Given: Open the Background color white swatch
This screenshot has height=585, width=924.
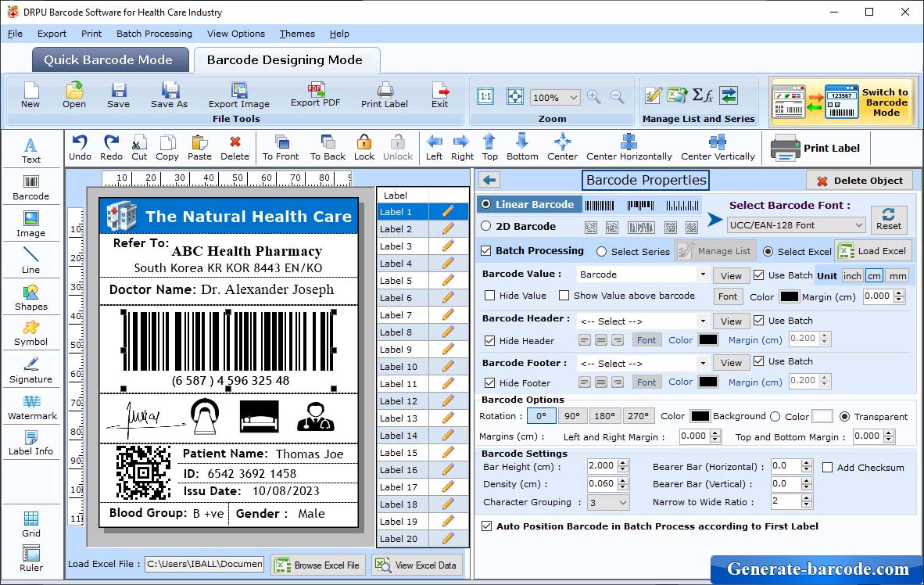Looking at the screenshot, I should 822,416.
